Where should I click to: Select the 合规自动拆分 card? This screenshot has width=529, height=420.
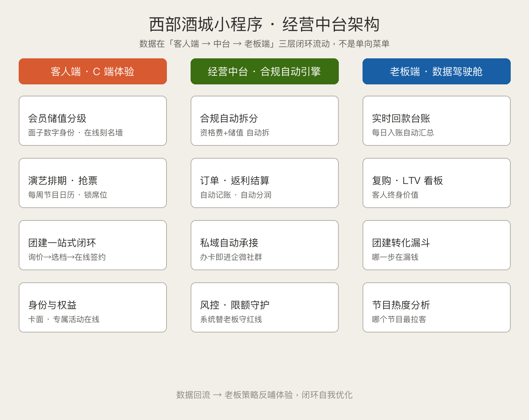point(264,121)
